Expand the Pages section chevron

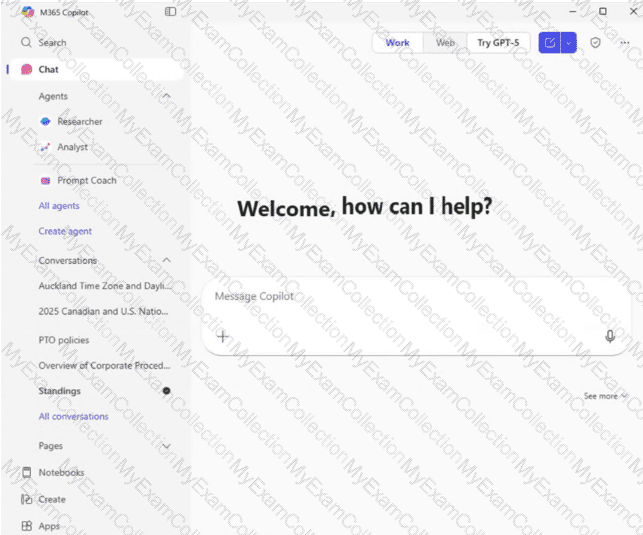[166, 446]
